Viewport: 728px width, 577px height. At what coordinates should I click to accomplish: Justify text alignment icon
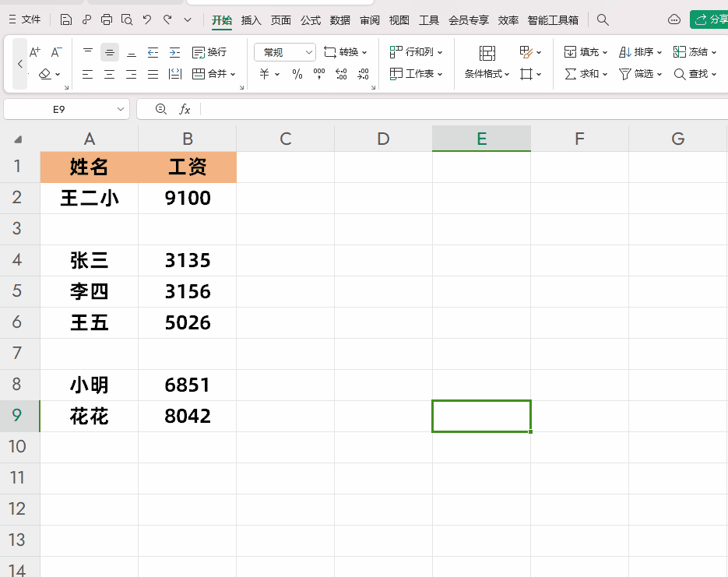[153, 74]
